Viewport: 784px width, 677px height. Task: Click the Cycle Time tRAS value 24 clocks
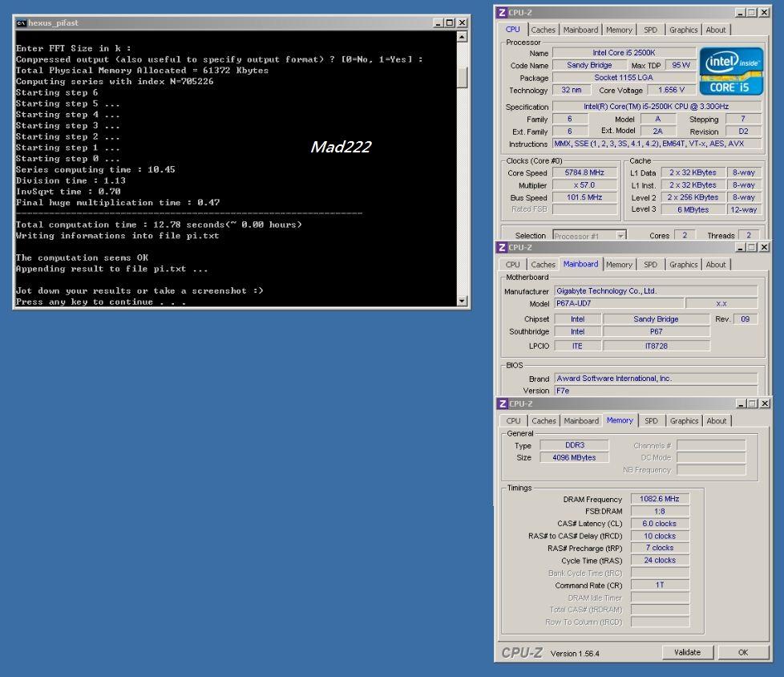pos(660,561)
